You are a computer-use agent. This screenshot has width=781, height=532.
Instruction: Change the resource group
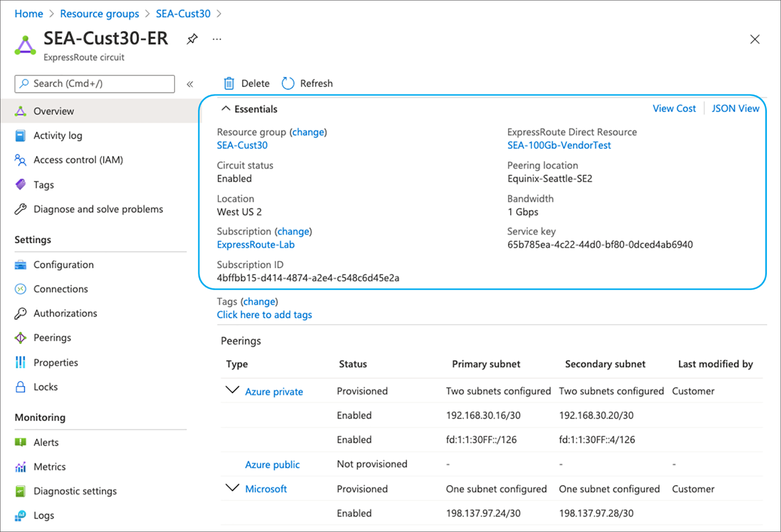(308, 132)
